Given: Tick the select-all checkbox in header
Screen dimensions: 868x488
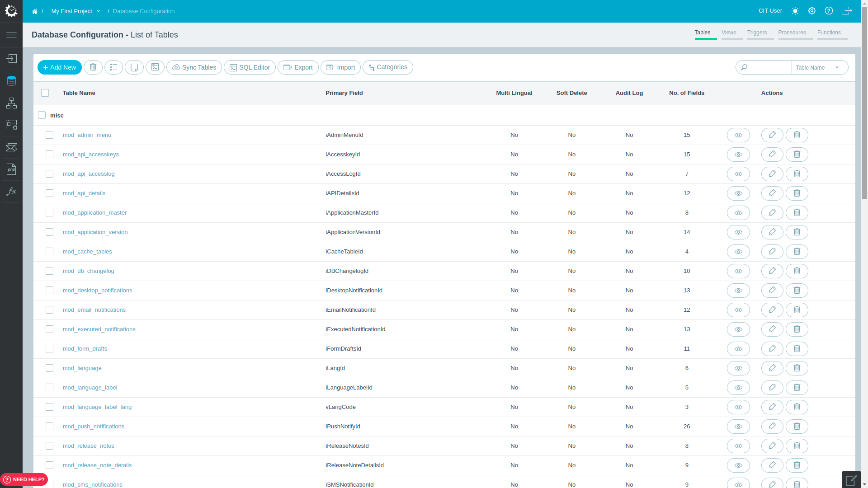Looking at the screenshot, I should 45,93.
